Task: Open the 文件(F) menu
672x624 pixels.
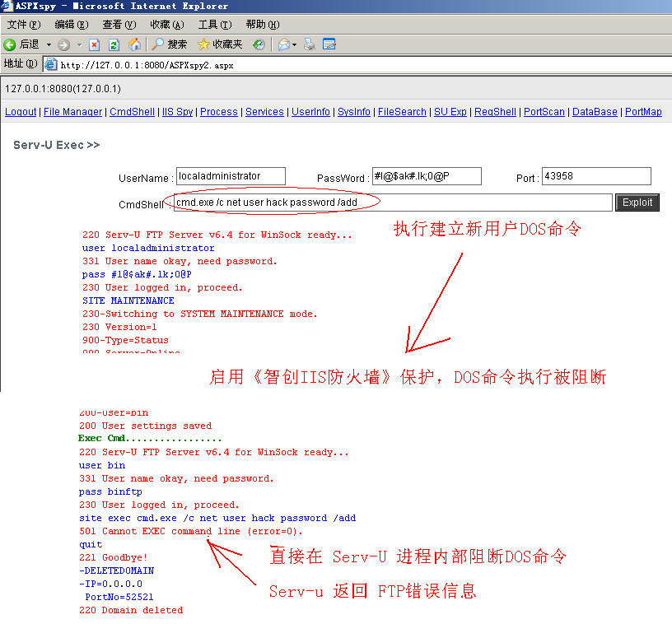Action: point(24,25)
